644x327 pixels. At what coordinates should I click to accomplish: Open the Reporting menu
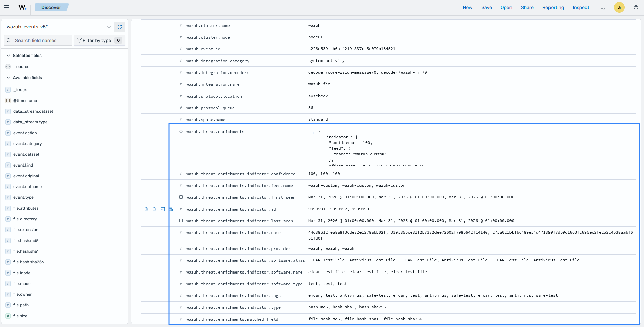tap(553, 7)
